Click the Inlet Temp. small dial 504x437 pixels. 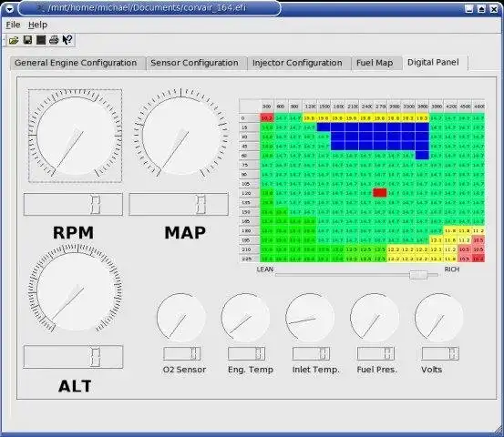(x=310, y=317)
